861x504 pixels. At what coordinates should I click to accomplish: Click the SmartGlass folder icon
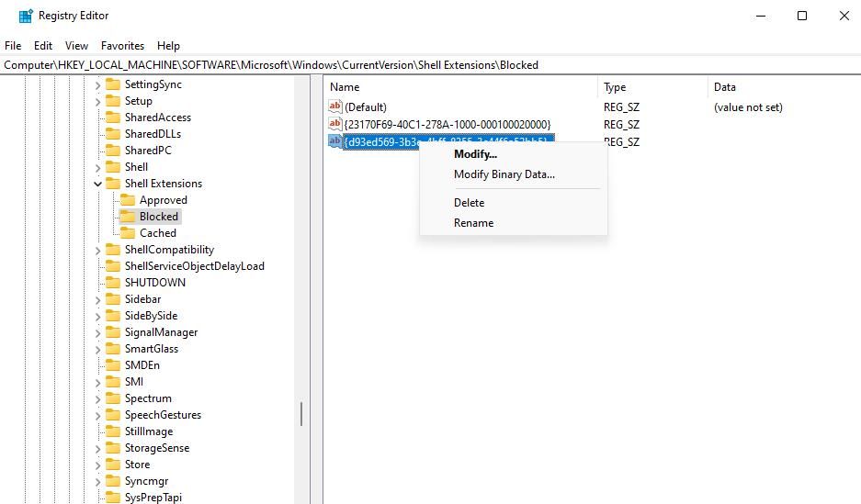click(113, 348)
